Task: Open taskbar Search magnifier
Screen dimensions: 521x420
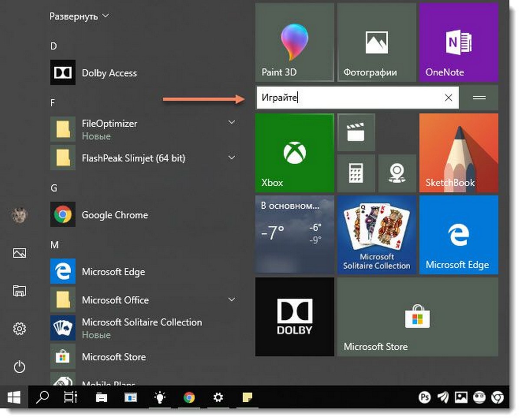Action: (x=42, y=397)
